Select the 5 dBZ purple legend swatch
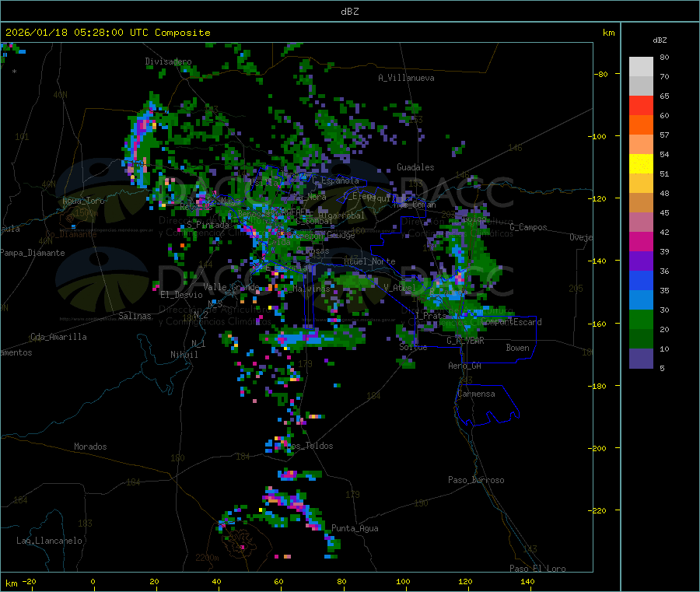Viewport: 700px width, 592px height. 641,359
